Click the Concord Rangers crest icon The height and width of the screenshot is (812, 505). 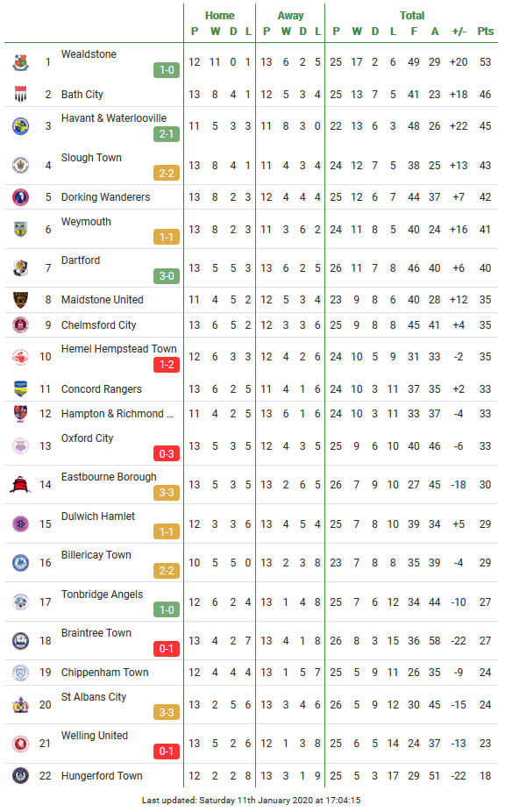point(20,389)
